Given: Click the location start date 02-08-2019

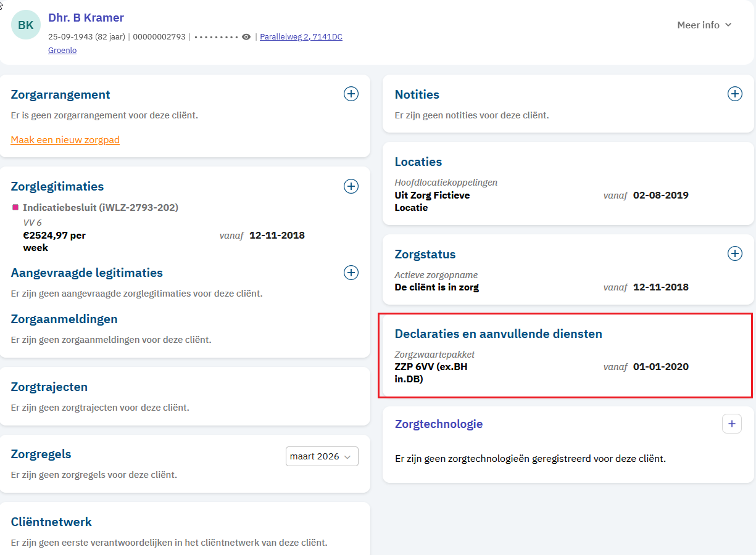Looking at the screenshot, I should pyautogui.click(x=661, y=195).
